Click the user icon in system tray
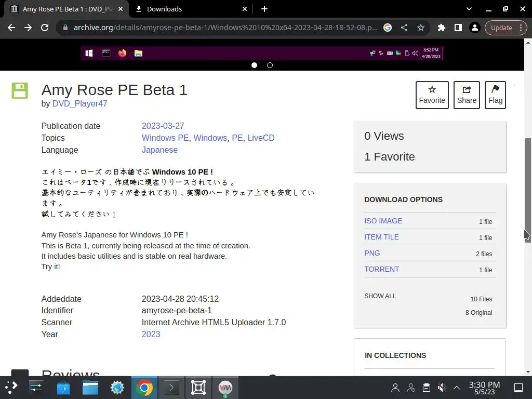The width and height of the screenshot is (532, 399). click(395, 388)
